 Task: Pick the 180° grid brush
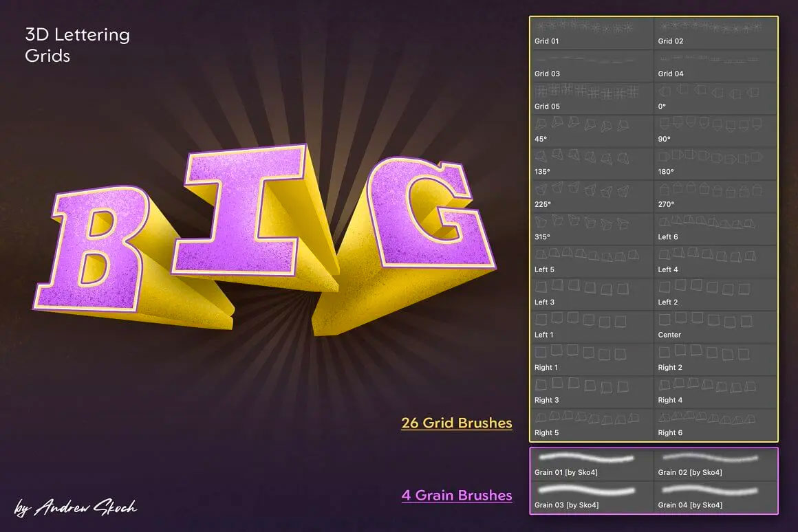click(x=715, y=164)
